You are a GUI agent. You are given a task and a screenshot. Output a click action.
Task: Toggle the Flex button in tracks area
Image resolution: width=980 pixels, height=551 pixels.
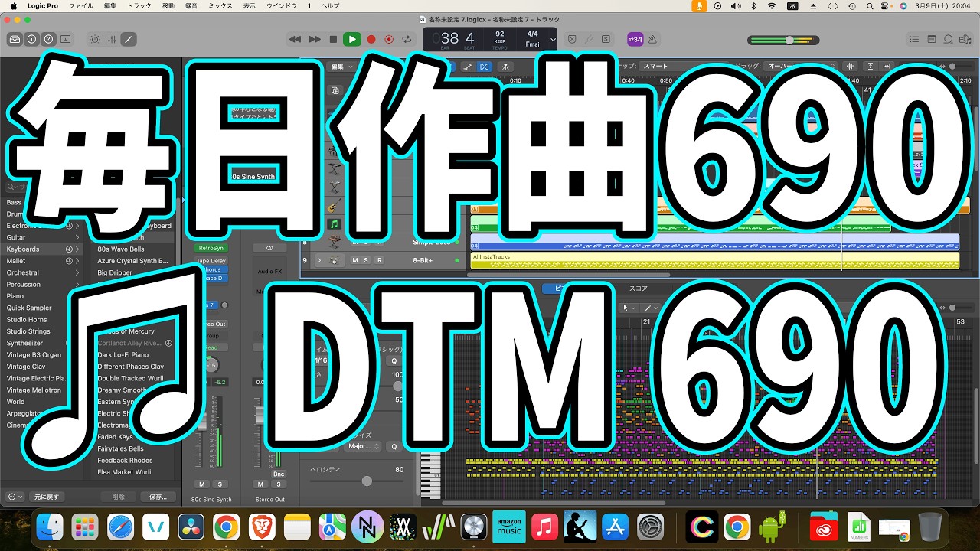tap(484, 67)
